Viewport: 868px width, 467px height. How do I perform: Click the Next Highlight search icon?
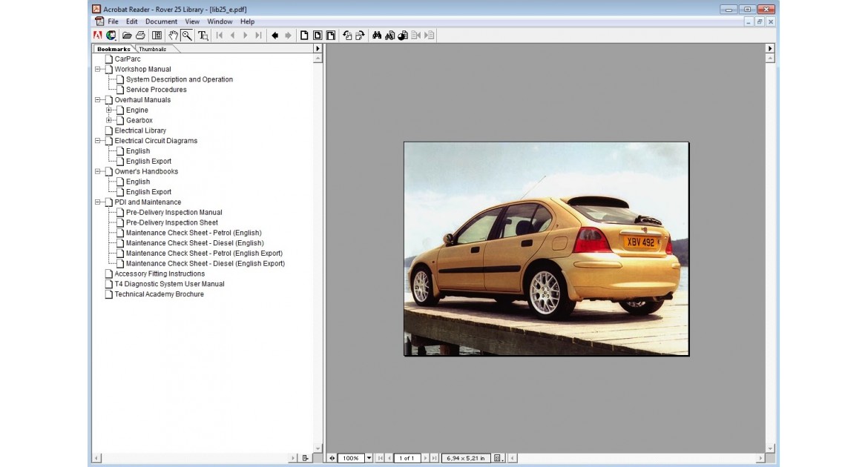click(x=429, y=36)
